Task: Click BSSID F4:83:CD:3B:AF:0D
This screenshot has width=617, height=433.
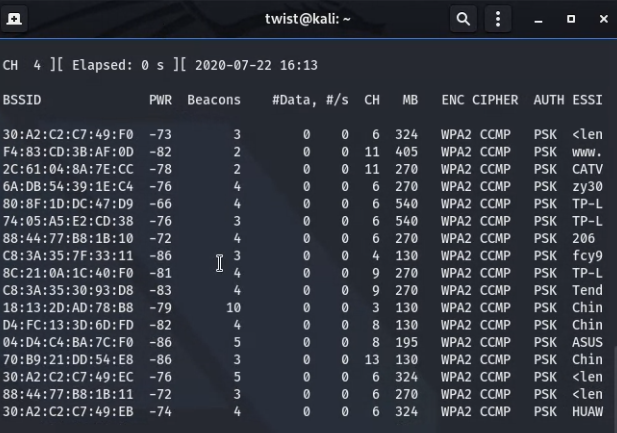Action: [68, 152]
